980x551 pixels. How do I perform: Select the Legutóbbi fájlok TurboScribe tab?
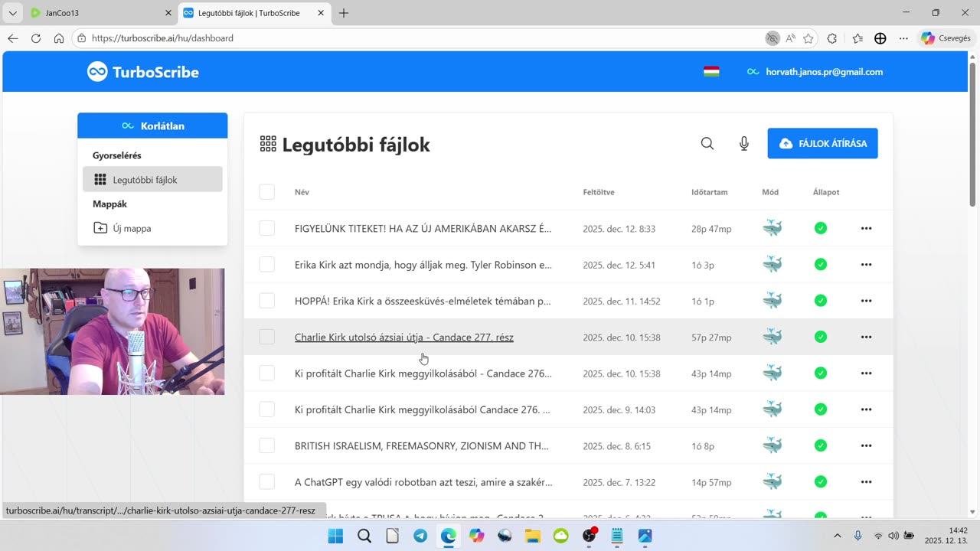253,13
